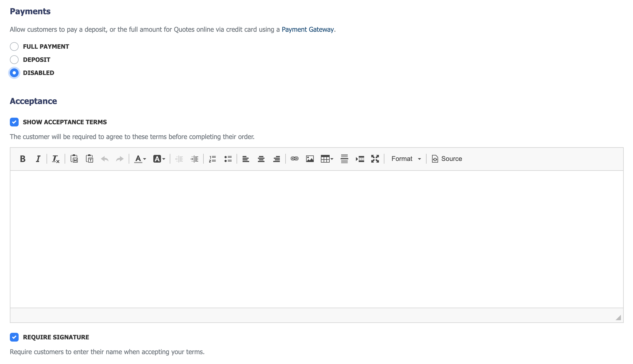Open the text color picker

click(140, 159)
